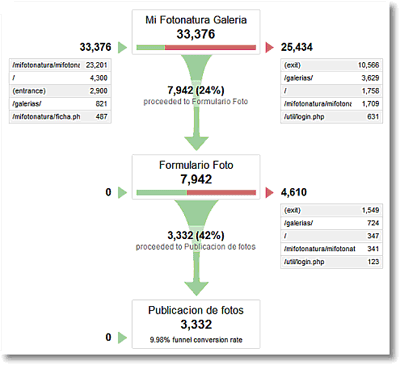This screenshot has width=400, height=365.
Task: Select the (exit) 1,549 row
Action: (x=331, y=210)
